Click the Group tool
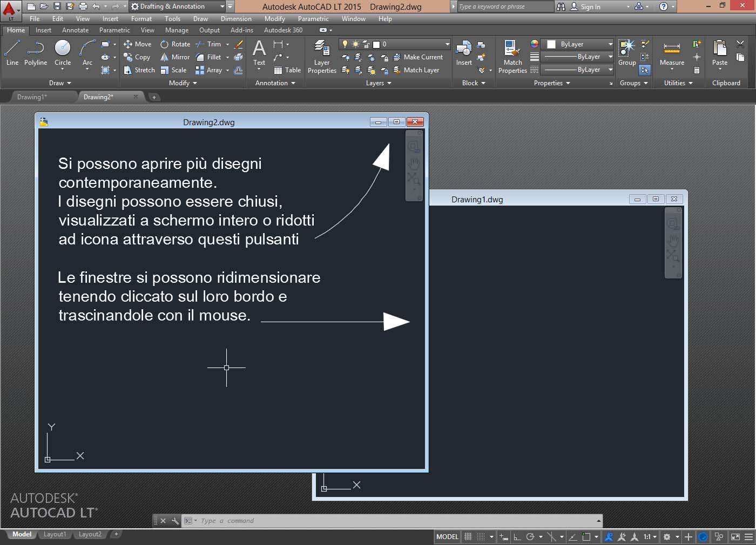Screen dimensions: 756x545 point(627,53)
